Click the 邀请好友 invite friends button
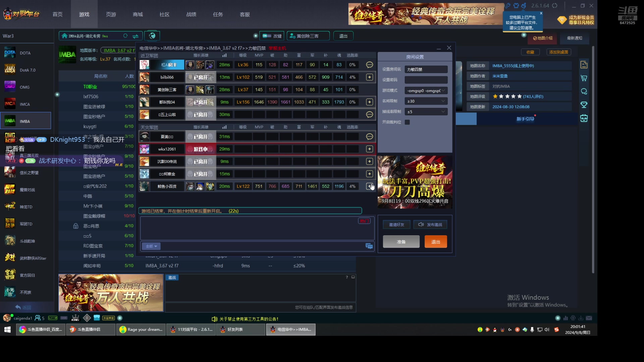This screenshot has height=362, width=644. pyautogui.click(x=396, y=225)
